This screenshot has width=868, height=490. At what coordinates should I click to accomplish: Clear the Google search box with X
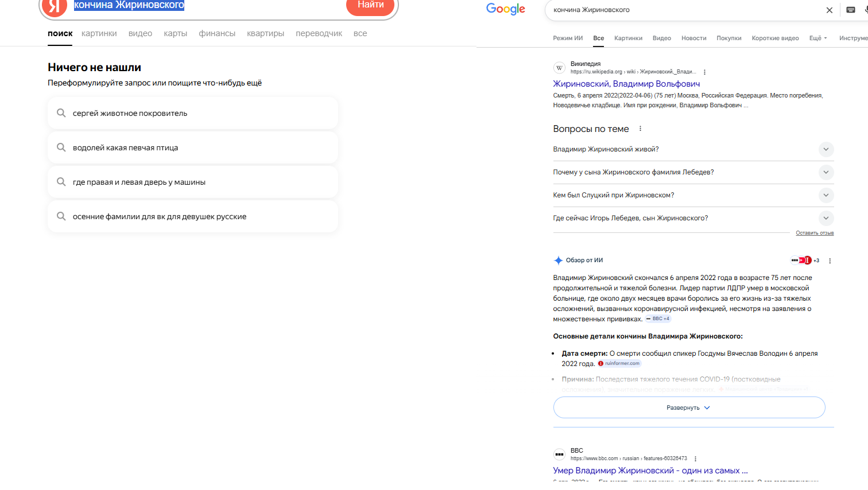(829, 10)
